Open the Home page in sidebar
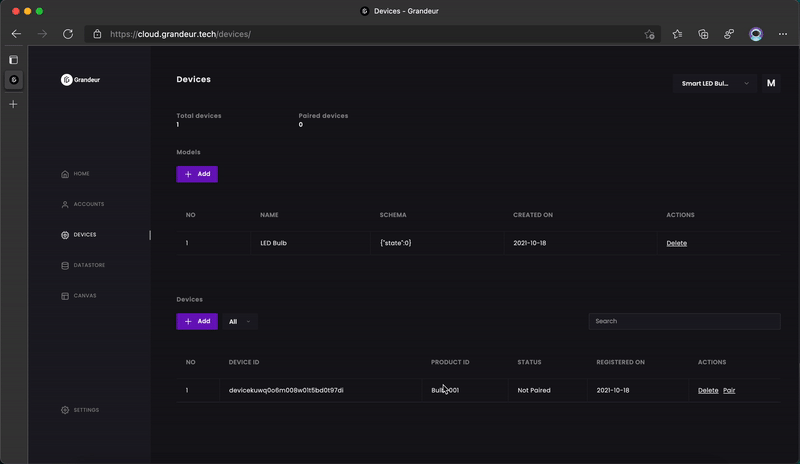 click(75, 174)
